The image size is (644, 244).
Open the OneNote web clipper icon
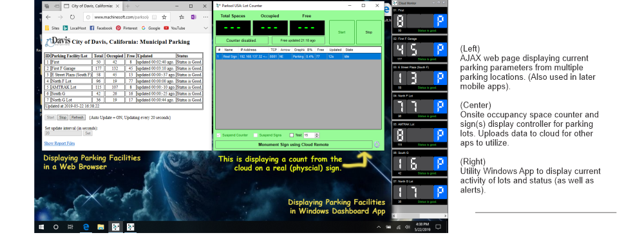[x=193, y=17]
